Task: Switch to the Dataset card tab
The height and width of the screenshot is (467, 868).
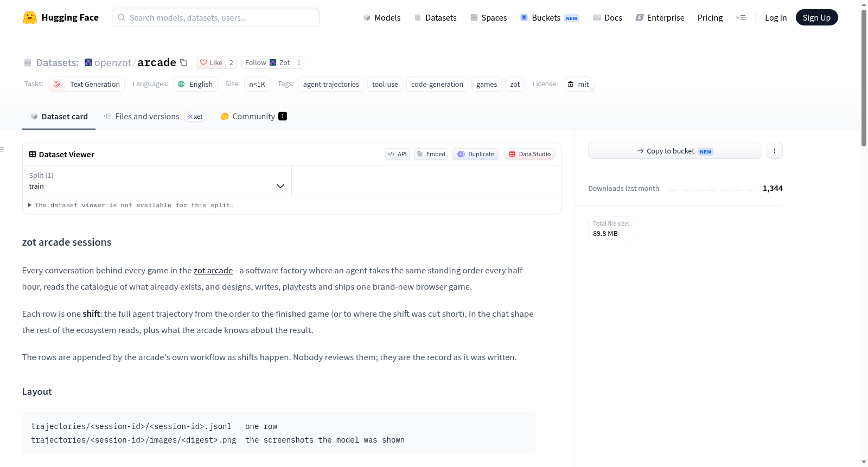Action: (59, 116)
